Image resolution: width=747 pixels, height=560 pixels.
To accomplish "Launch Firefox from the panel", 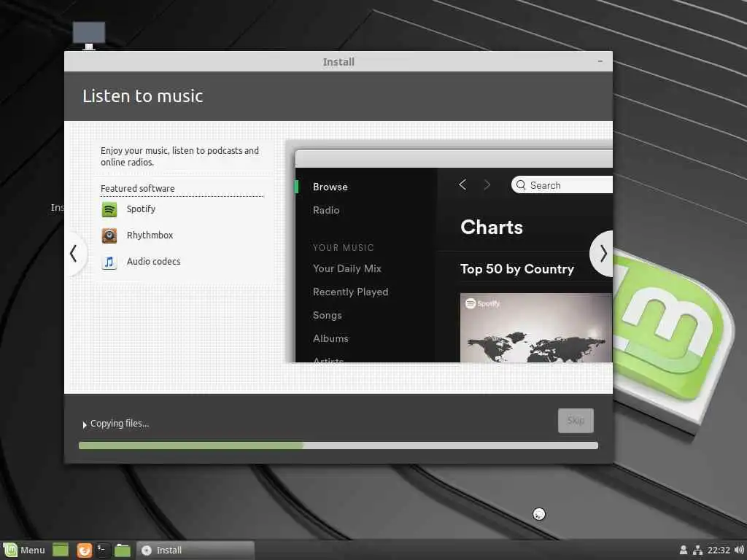I will point(85,550).
